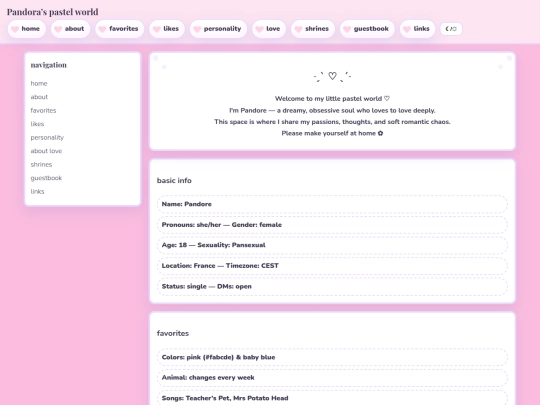Open about love in the sidebar
Image resolution: width=540 pixels, height=405 pixels.
pos(46,151)
